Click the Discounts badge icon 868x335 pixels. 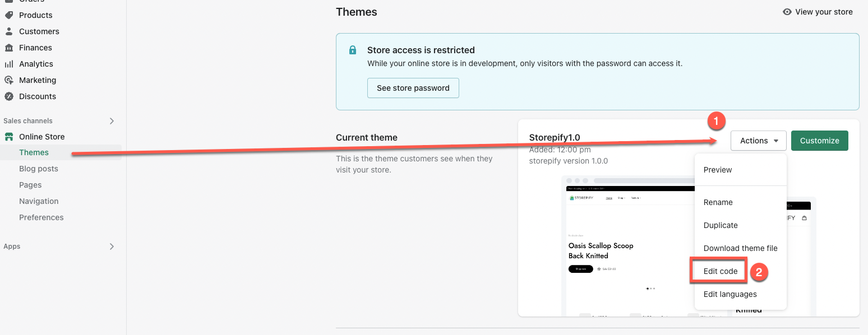click(9, 96)
